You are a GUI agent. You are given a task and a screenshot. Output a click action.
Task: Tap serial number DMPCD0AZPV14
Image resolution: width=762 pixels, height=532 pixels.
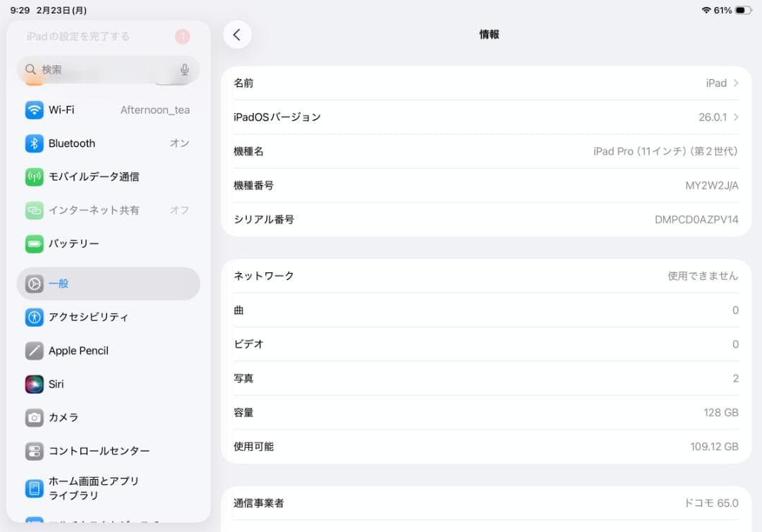[696, 219]
